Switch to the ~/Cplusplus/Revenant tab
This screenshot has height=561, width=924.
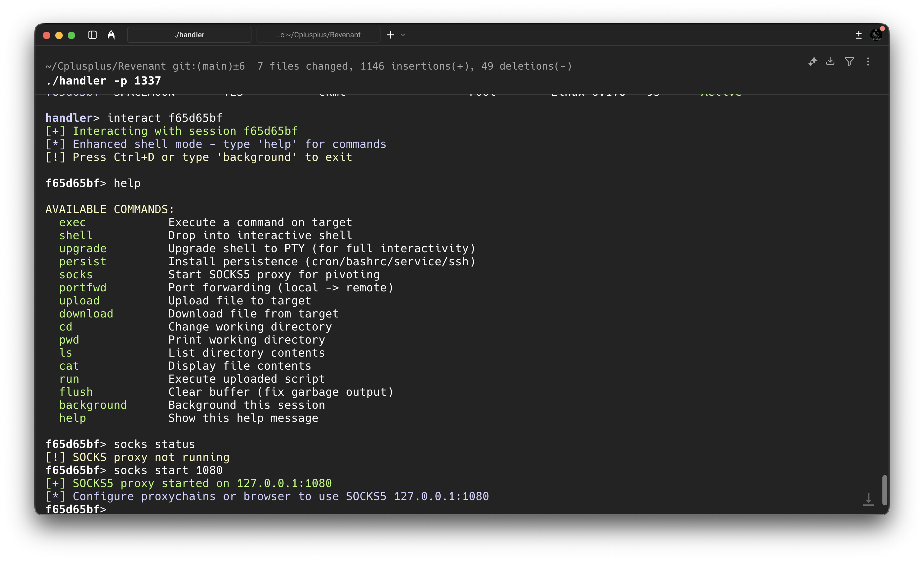pos(318,35)
